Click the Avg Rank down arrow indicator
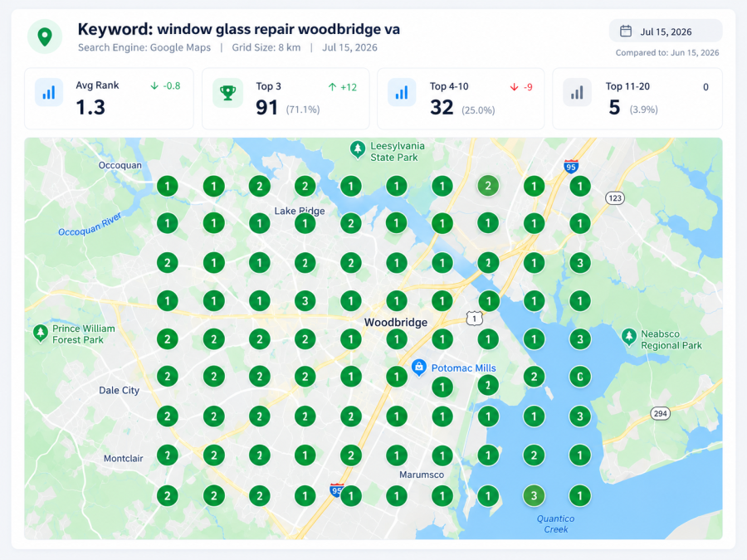Screen dimensions: 747x560 click(x=154, y=85)
